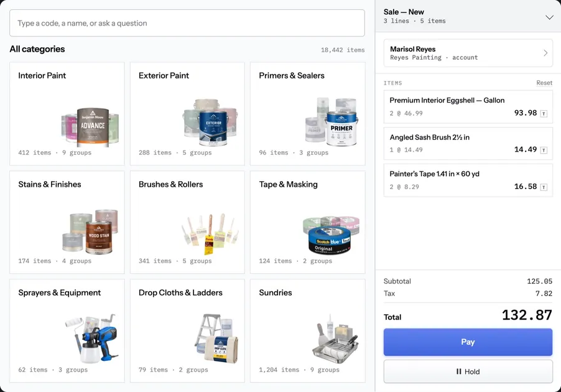Click the Tax value 7.82

tap(544, 294)
